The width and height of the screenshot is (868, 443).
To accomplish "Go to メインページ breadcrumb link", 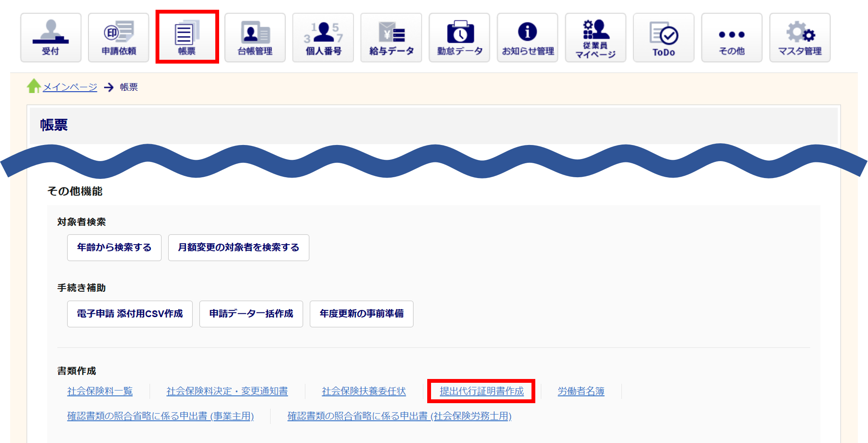I will coord(70,87).
